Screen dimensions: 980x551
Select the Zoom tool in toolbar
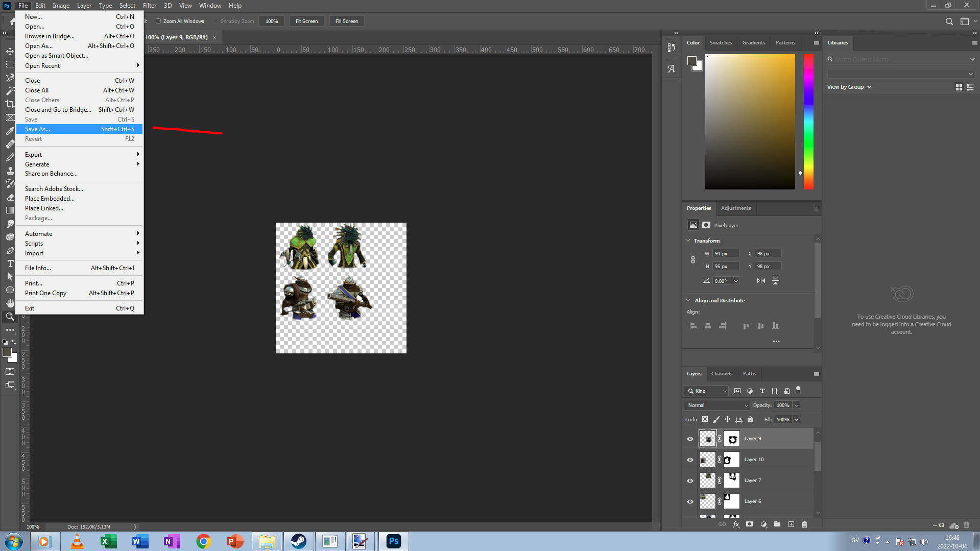tap(10, 317)
